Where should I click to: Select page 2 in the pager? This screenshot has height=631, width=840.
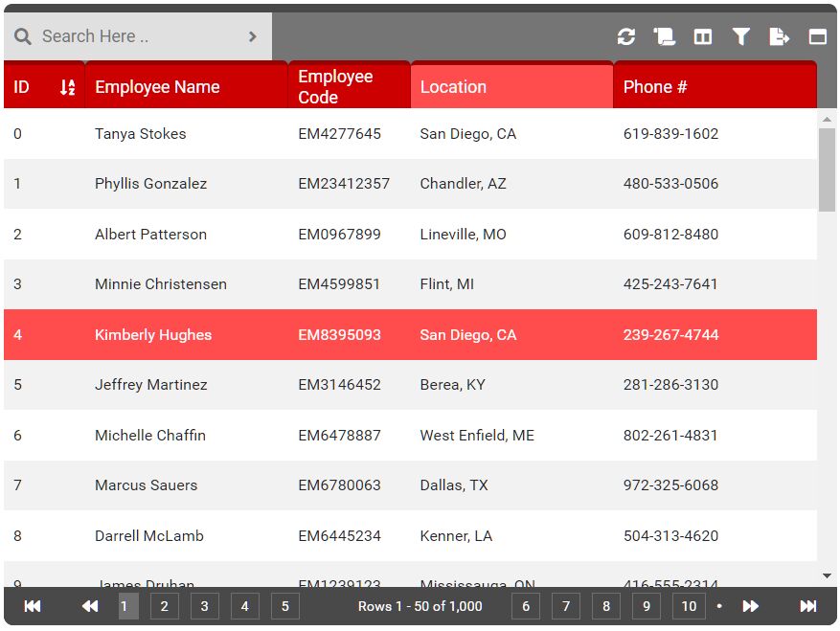click(165, 606)
